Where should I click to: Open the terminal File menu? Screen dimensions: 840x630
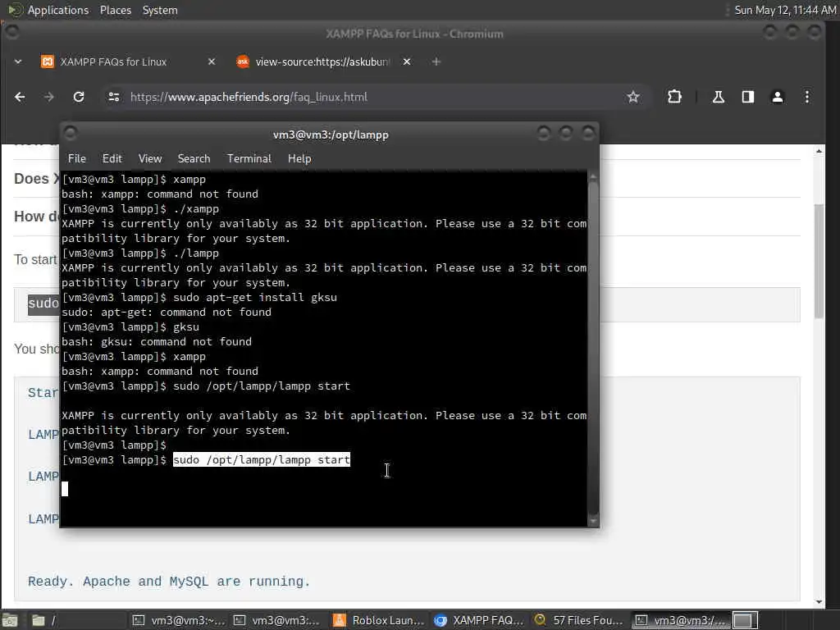coord(76,158)
